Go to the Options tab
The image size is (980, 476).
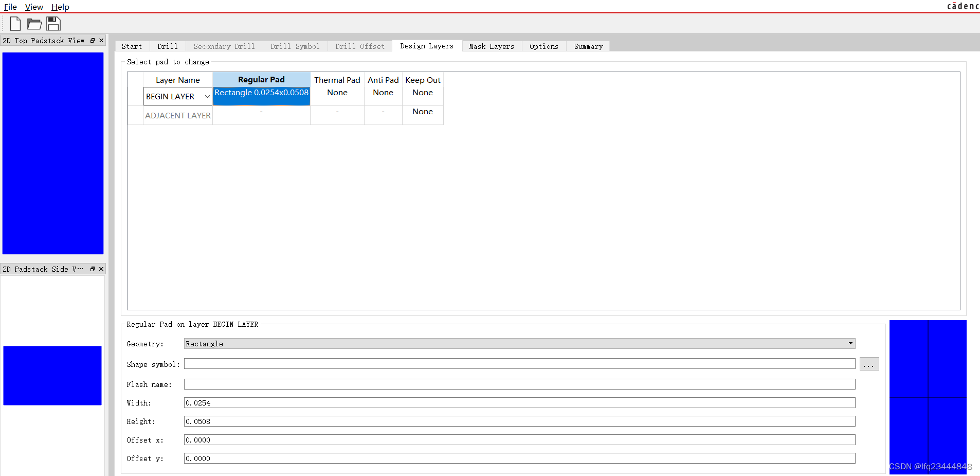[x=544, y=46]
